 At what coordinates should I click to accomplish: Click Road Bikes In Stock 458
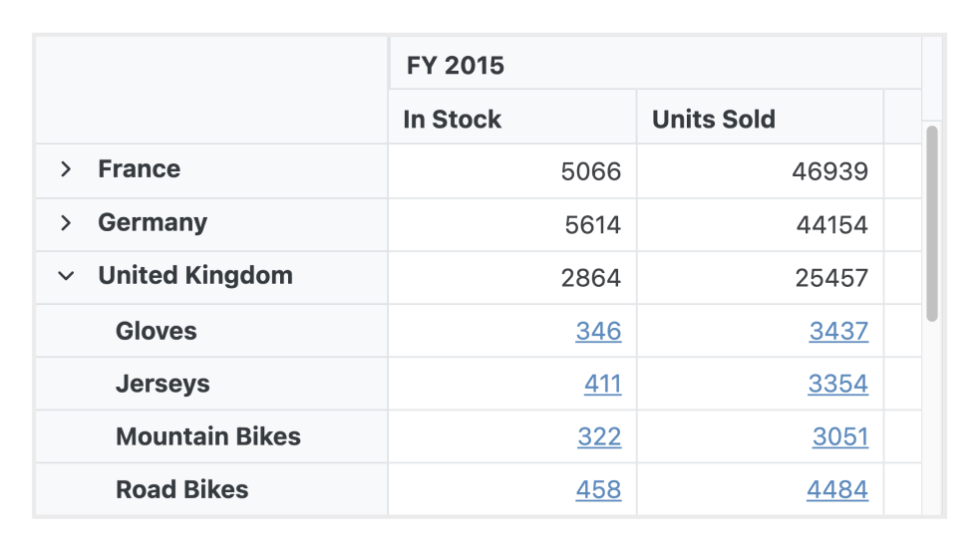click(598, 489)
